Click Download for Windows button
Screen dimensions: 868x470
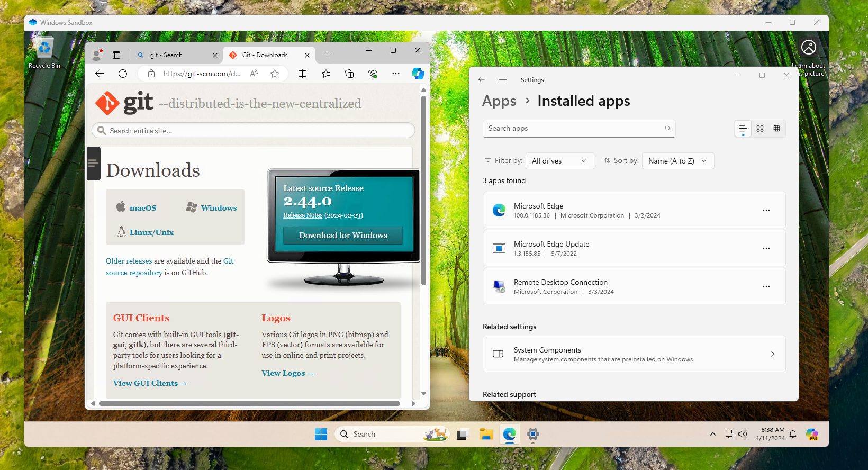pyautogui.click(x=343, y=236)
